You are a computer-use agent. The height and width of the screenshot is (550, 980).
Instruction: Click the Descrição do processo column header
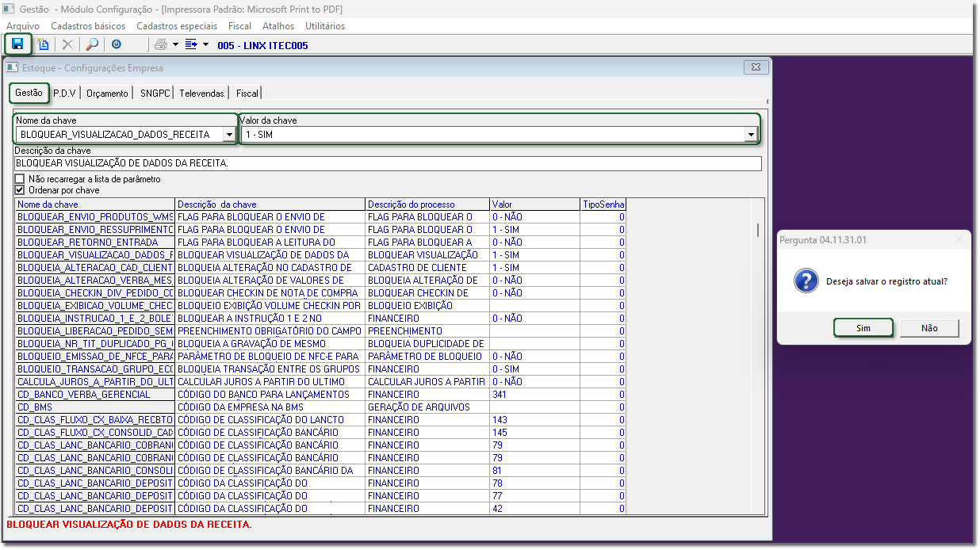[427, 204]
